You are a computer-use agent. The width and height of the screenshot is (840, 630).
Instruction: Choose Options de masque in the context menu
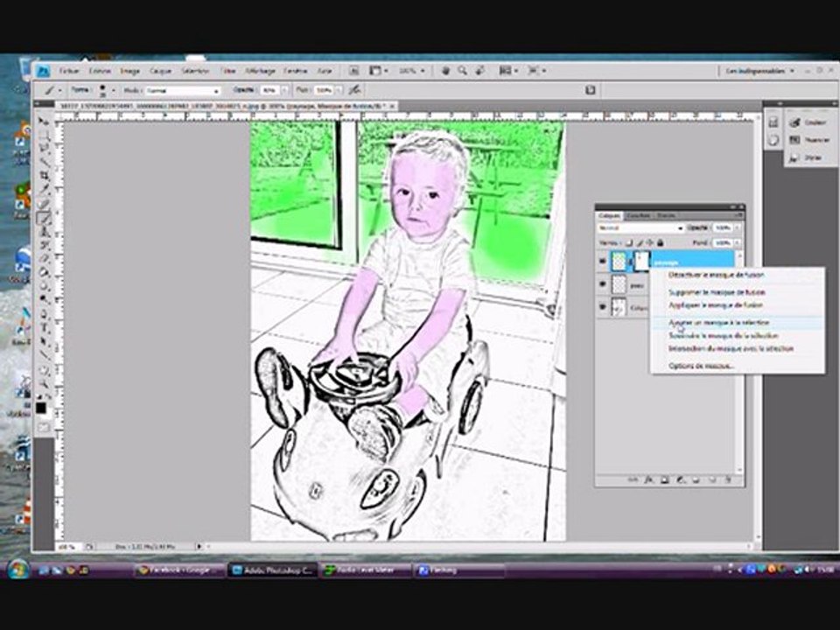701,366
